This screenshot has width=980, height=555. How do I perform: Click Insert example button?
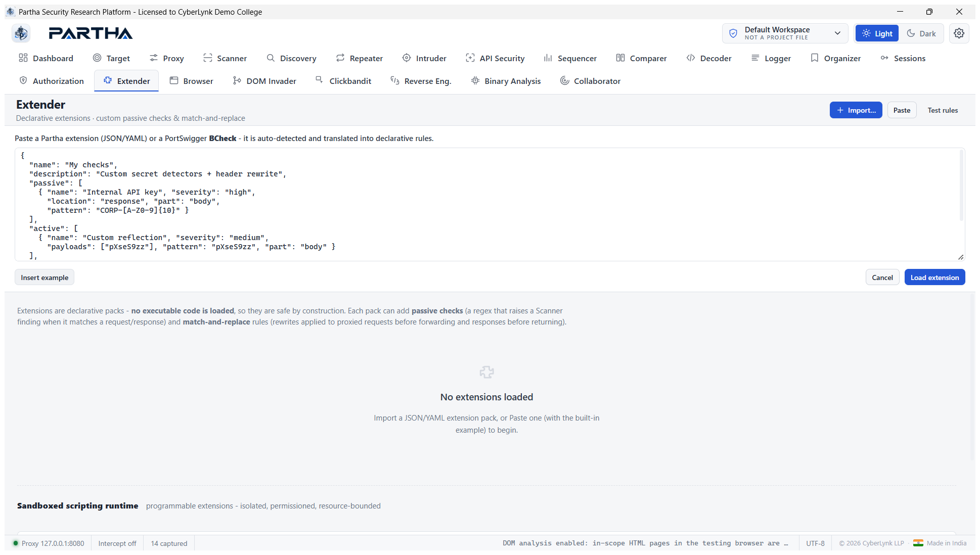[x=44, y=277]
